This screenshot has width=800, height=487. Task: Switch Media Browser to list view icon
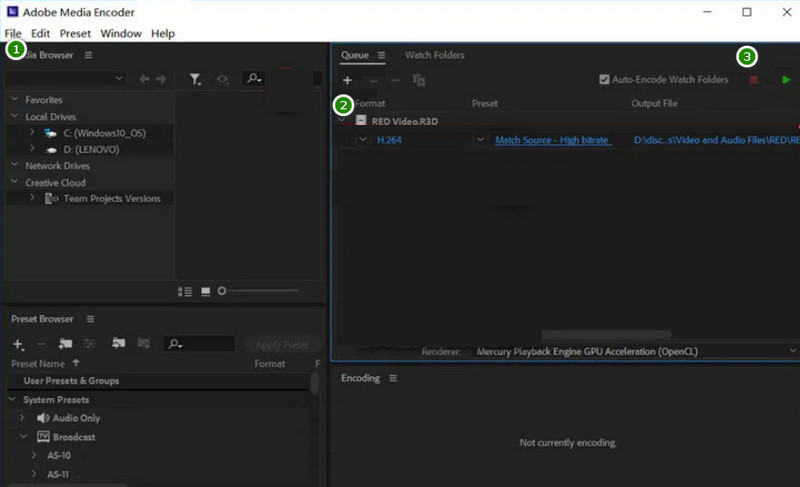coord(185,292)
